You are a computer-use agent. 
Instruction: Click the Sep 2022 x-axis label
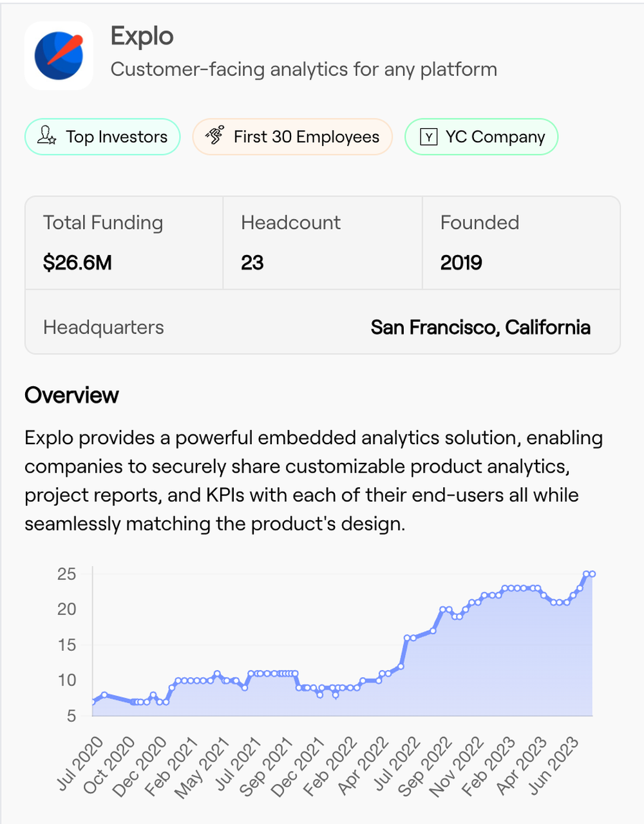[x=424, y=767]
